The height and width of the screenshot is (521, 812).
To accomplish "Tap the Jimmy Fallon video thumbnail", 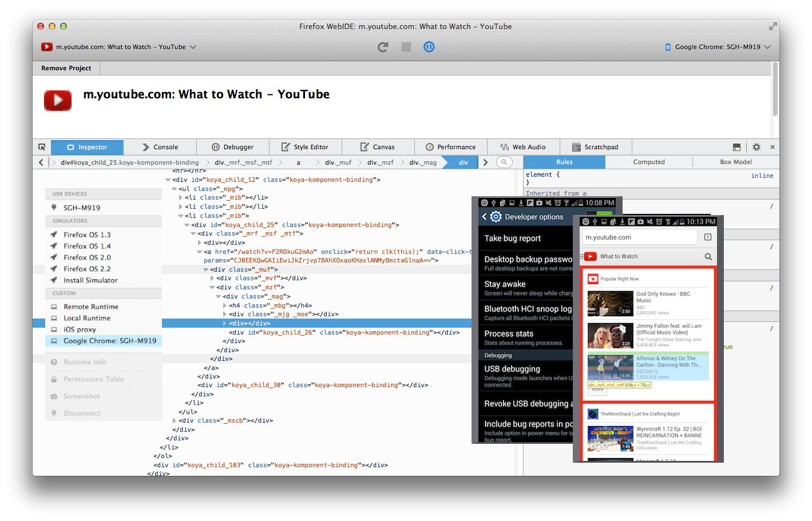I will pyautogui.click(x=611, y=336).
